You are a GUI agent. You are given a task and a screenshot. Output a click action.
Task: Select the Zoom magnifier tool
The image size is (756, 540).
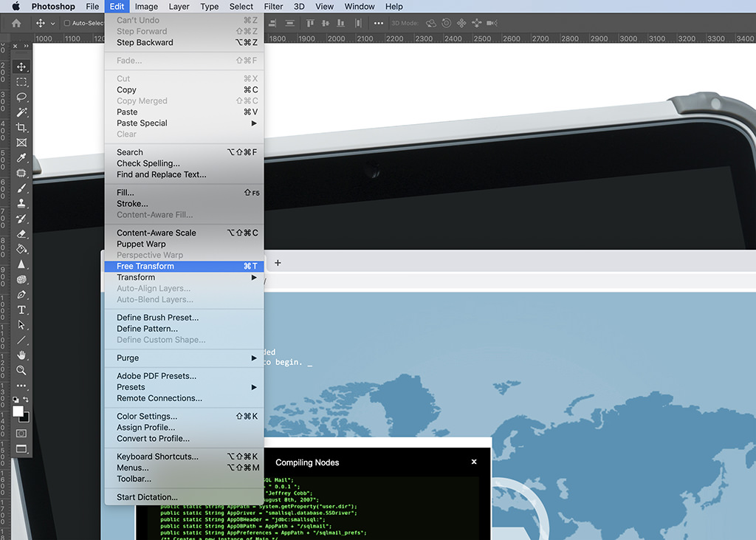[x=21, y=370]
